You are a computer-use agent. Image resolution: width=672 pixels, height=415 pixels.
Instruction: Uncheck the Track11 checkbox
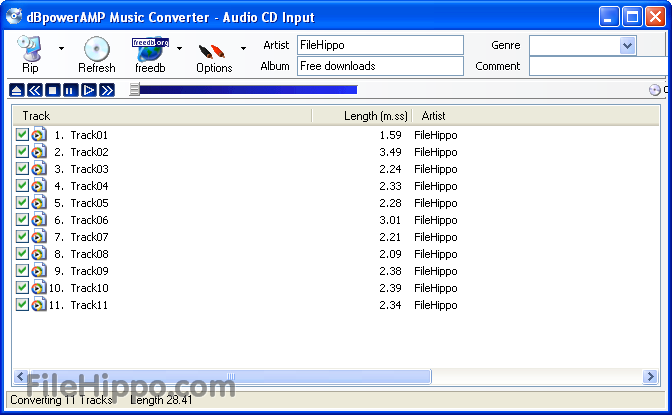click(22, 305)
